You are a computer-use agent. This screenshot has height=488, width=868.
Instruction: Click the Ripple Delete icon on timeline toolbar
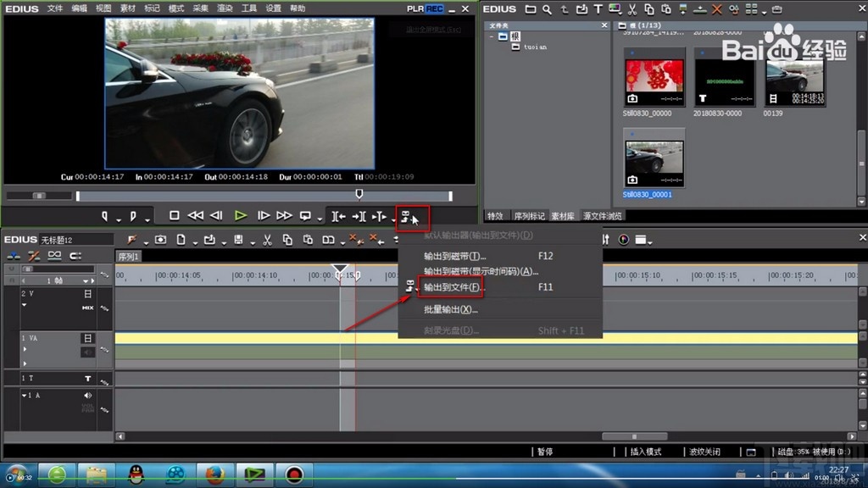click(376, 239)
